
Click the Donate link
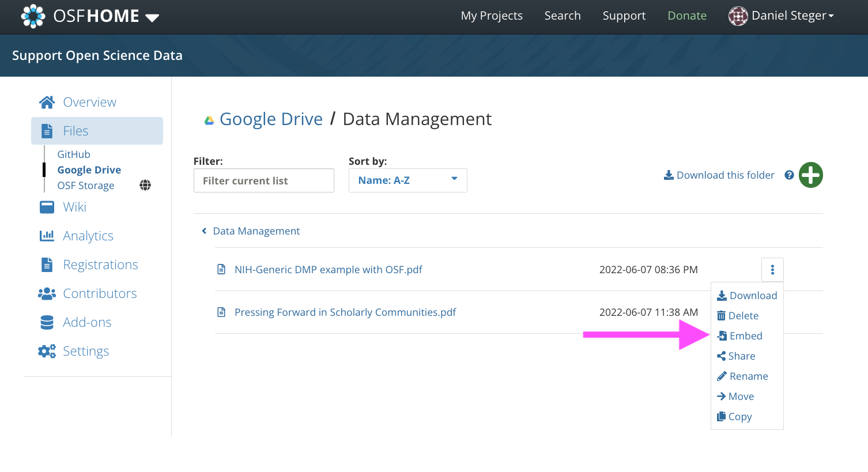(687, 16)
